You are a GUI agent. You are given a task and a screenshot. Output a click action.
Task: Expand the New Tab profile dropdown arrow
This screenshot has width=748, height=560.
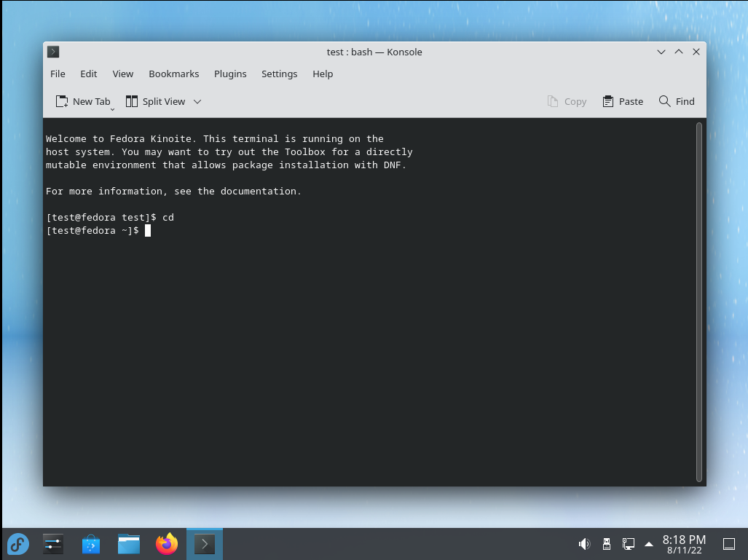[113, 109]
